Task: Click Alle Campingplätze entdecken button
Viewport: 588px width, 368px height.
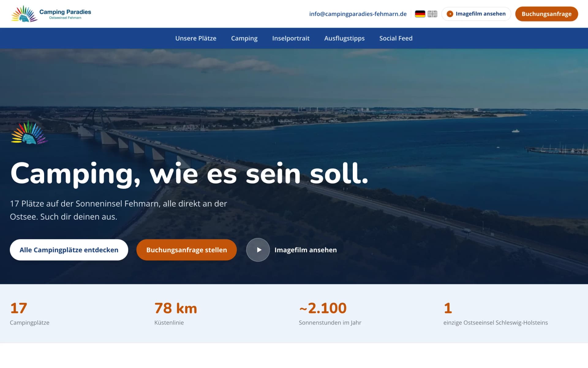Action: click(x=69, y=250)
